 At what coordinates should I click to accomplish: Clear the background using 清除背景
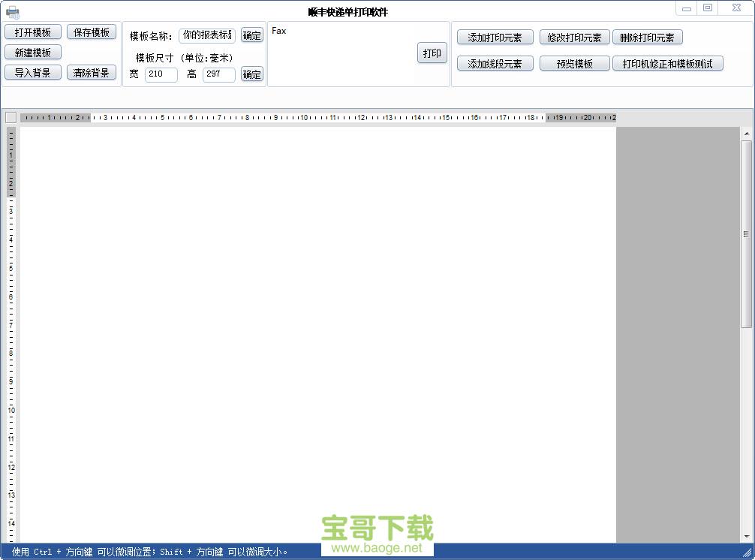(91, 72)
